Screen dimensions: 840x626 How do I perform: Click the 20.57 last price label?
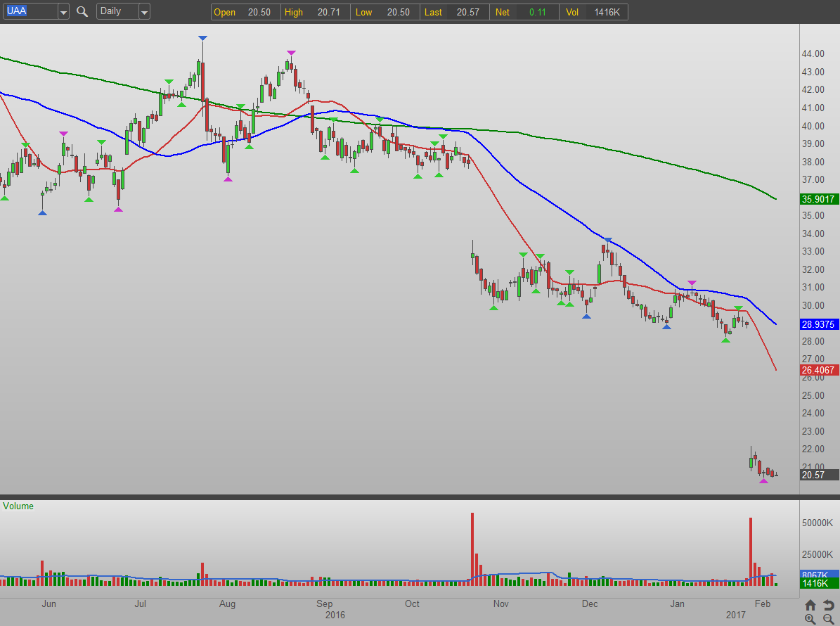[x=819, y=475]
